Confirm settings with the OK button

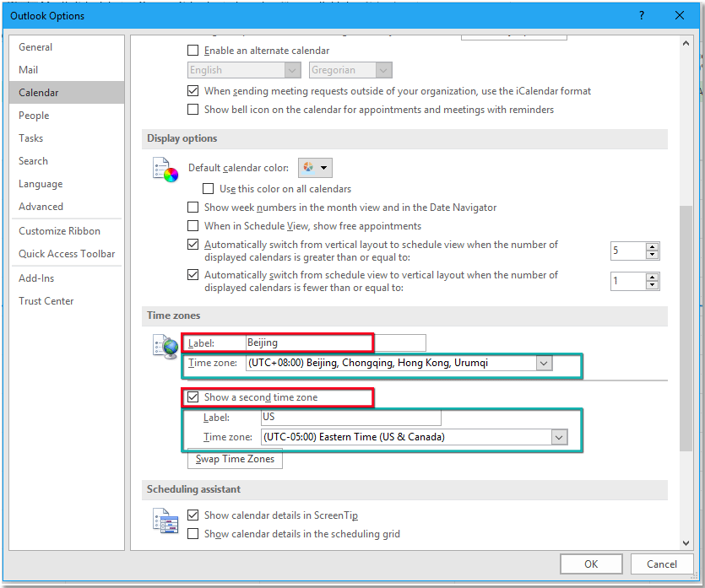[x=591, y=564]
